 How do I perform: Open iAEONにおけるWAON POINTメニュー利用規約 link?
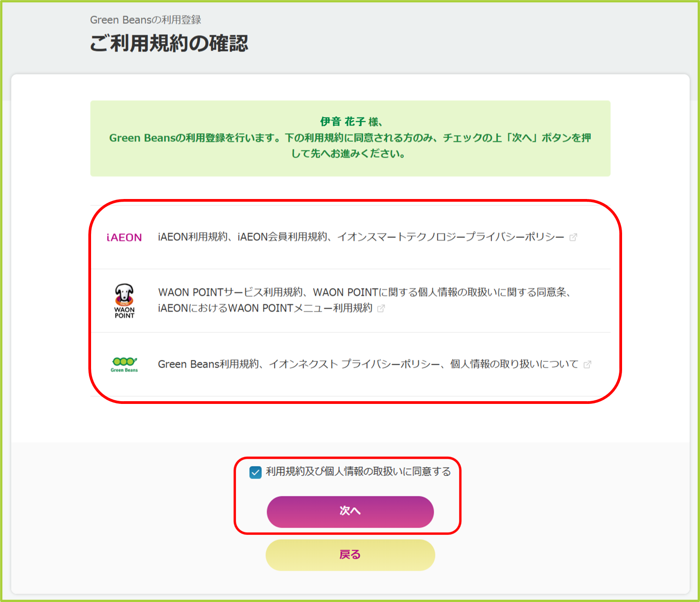click(265, 308)
